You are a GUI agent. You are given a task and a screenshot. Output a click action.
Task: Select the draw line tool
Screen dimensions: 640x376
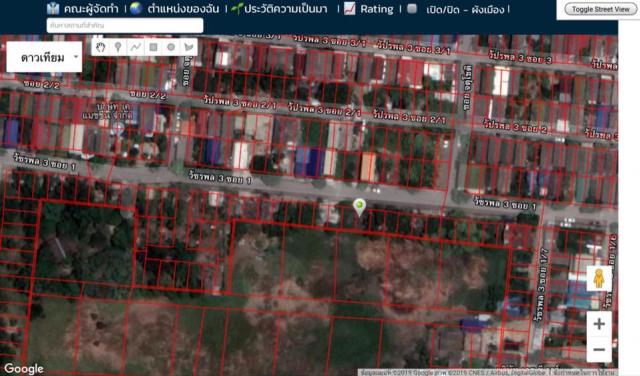(x=136, y=47)
